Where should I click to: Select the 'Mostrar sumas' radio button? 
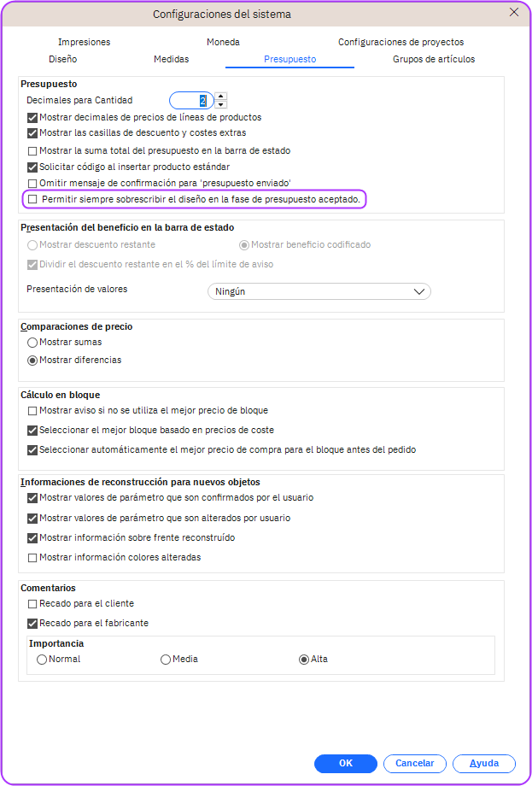[x=33, y=343]
